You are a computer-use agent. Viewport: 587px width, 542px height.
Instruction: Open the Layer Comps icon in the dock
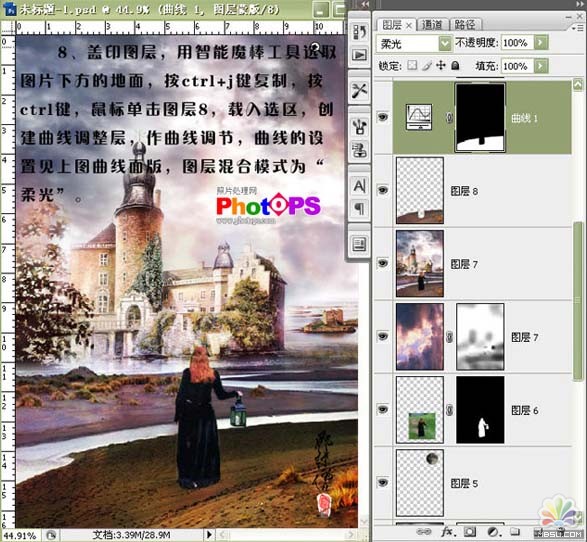click(359, 244)
